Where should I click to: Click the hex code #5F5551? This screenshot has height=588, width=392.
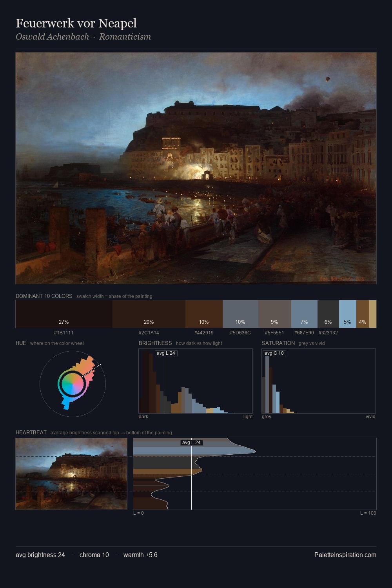coord(274,333)
